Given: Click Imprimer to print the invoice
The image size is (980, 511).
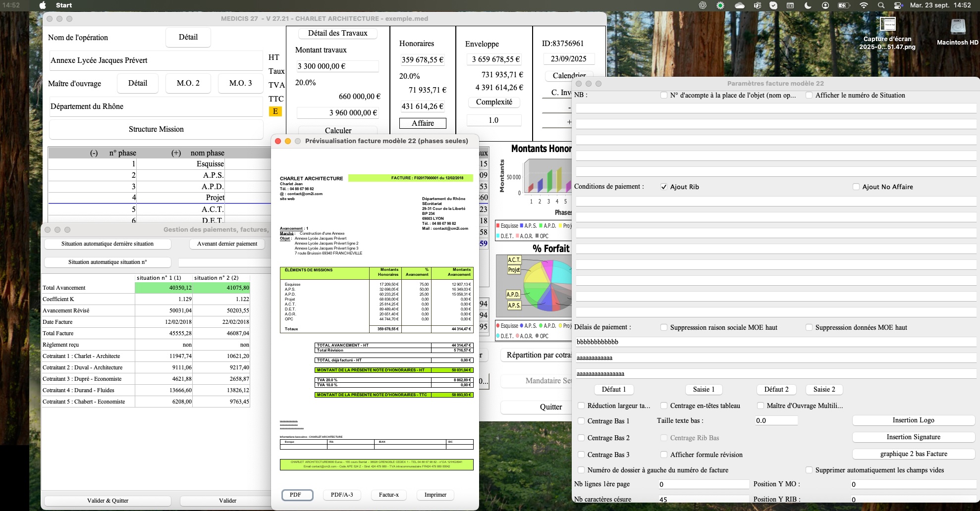Looking at the screenshot, I should coord(436,495).
